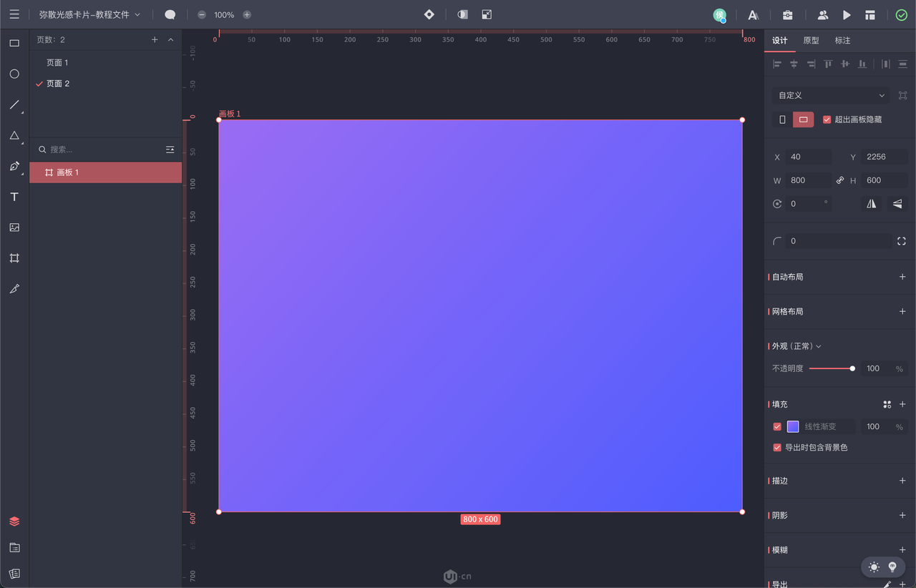Open the plugins panel from the top bar
The image size is (916, 588).
tap(786, 14)
